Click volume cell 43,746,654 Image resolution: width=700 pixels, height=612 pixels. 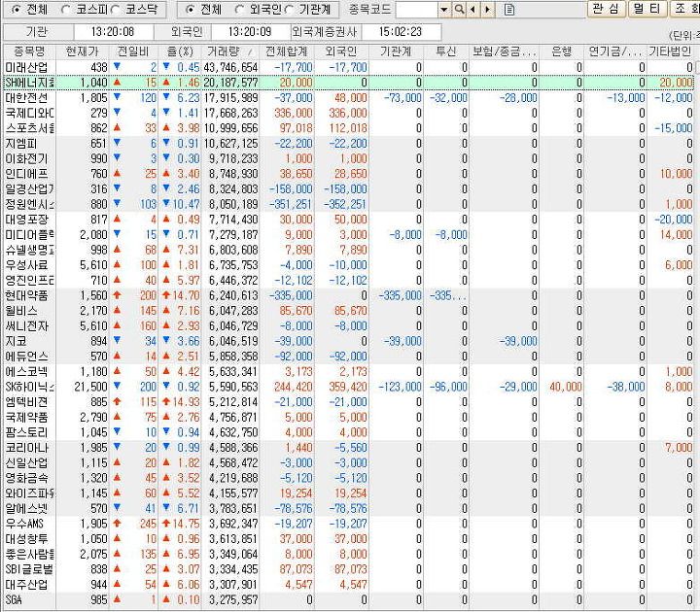[x=230, y=67]
